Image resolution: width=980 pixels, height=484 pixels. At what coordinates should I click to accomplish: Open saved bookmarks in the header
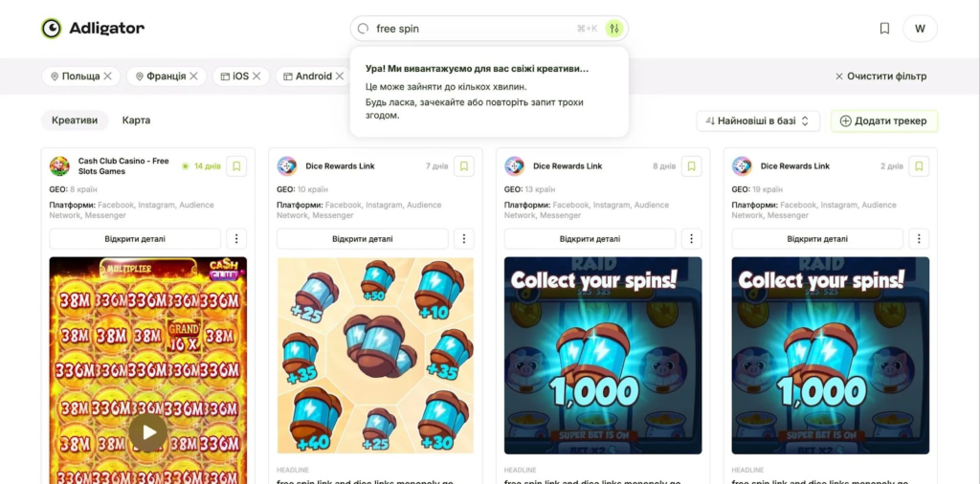point(884,29)
